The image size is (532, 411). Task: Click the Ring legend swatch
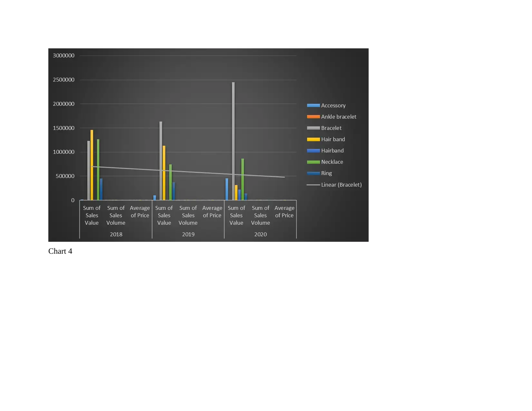[313, 173]
